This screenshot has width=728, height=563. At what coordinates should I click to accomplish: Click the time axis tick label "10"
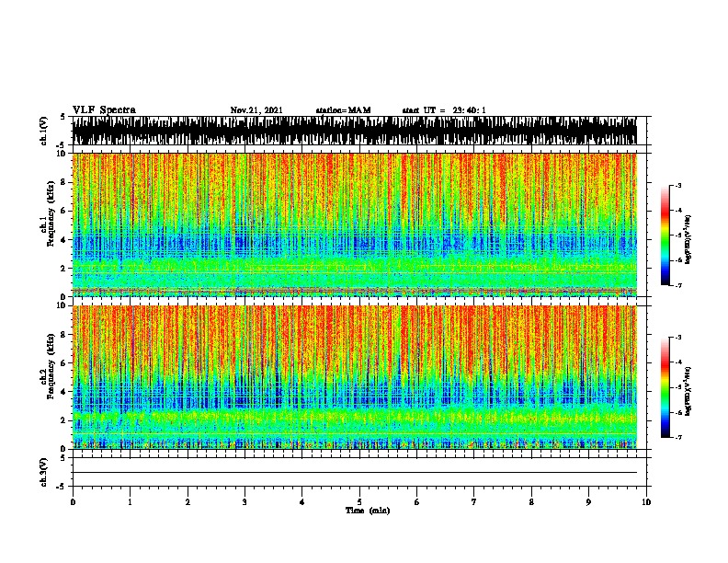[x=646, y=502]
